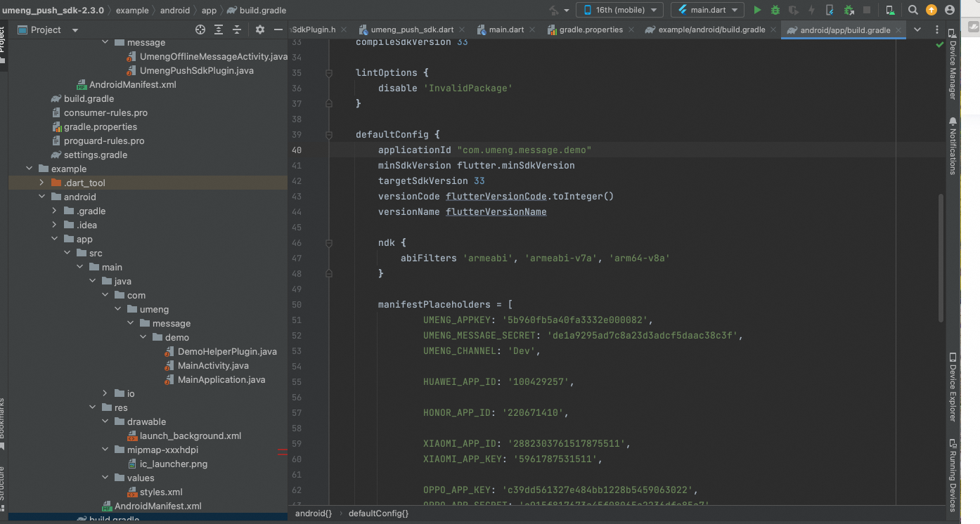The image size is (980, 524).
Task: Collapse all in Project panel toolbar
Action: pos(237,30)
